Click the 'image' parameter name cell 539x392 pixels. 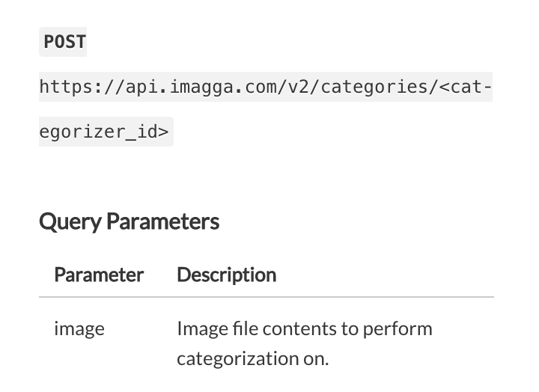point(79,328)
